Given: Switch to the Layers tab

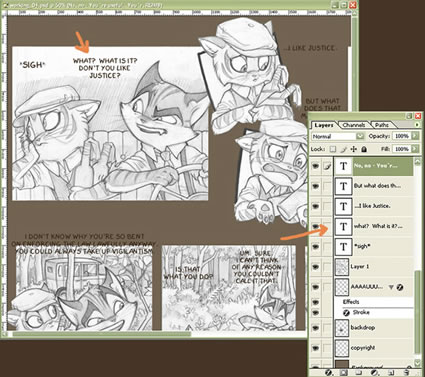Looking at the screenshot, I should click(x=324, y=125).
